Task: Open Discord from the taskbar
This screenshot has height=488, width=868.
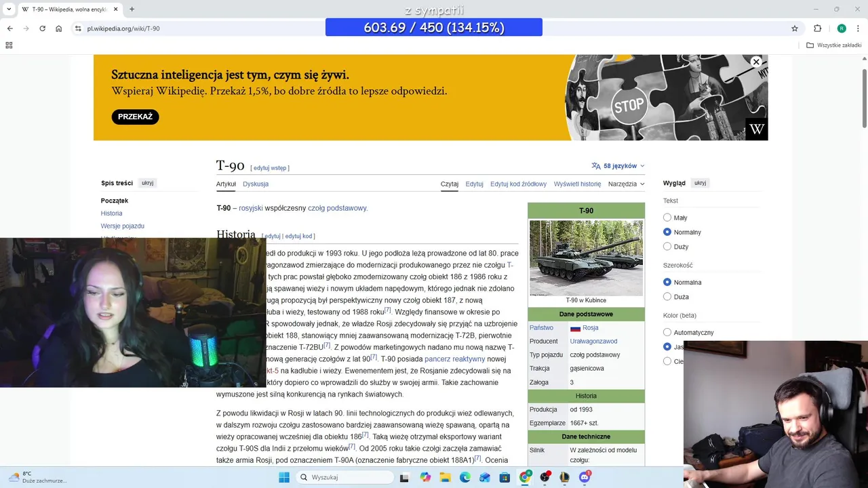Action: click(585, 477)
